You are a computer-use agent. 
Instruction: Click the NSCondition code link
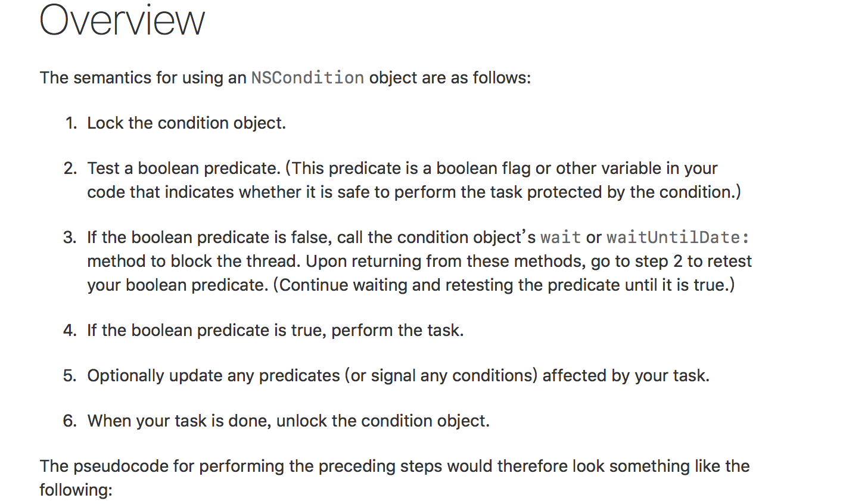(x=307, y=78)
